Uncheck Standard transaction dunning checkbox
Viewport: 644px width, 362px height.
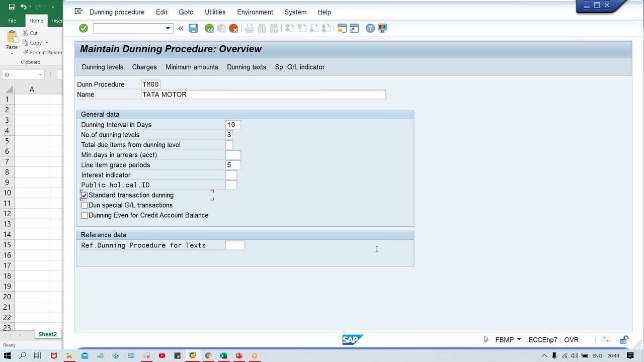click(x=85, y=195)
